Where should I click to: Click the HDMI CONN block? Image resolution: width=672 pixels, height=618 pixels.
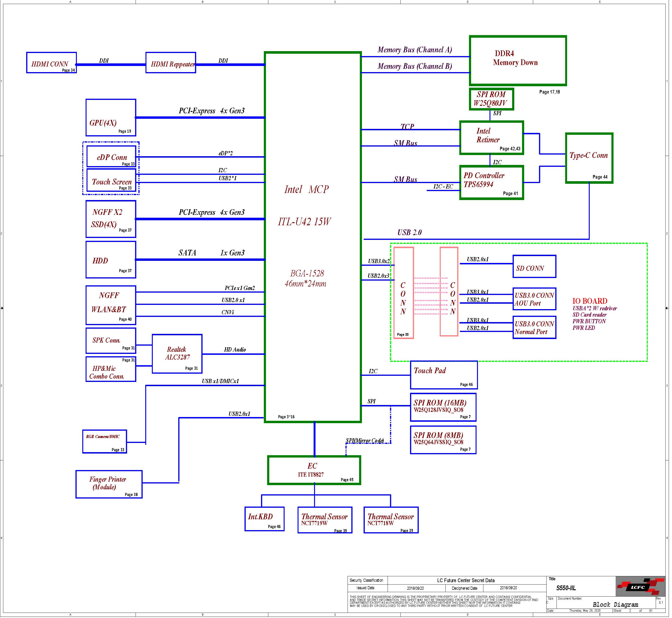(52, 63)
